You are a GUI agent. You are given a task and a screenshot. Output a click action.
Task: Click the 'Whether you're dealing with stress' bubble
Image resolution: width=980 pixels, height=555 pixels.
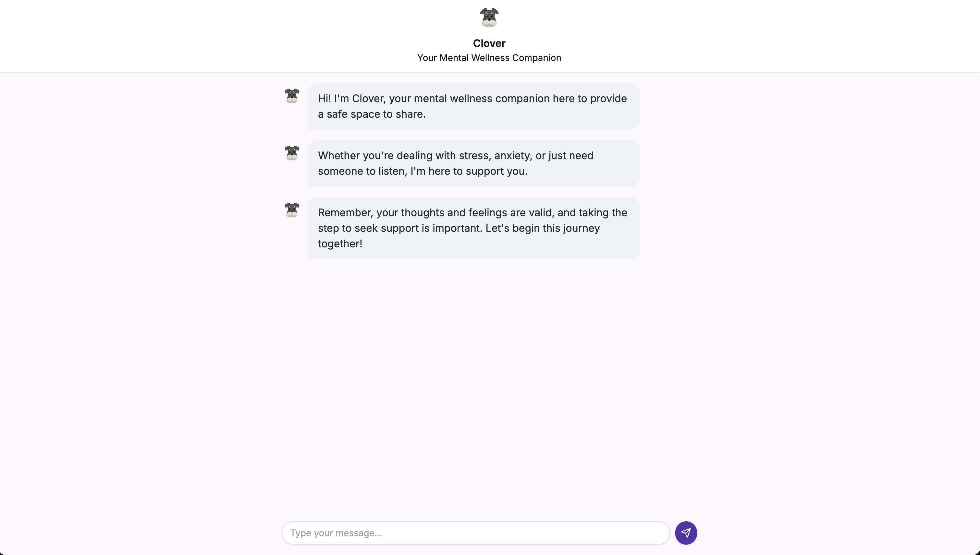point(473,163)
